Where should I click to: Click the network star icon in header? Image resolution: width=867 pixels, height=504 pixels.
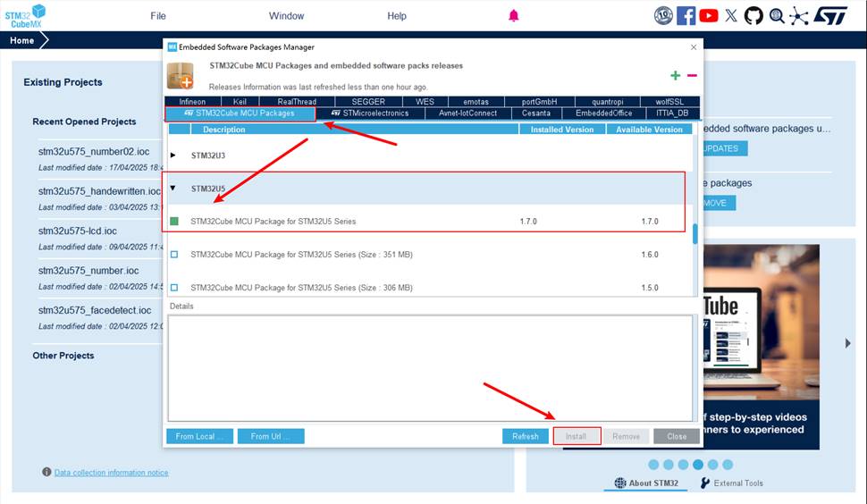pos(798,15)
